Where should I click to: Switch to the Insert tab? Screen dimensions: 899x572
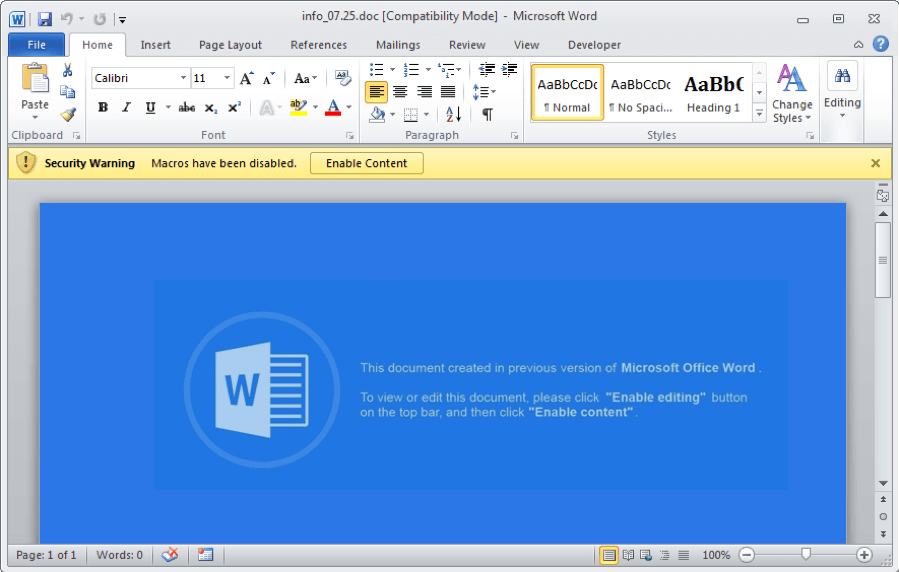[155, 45]
